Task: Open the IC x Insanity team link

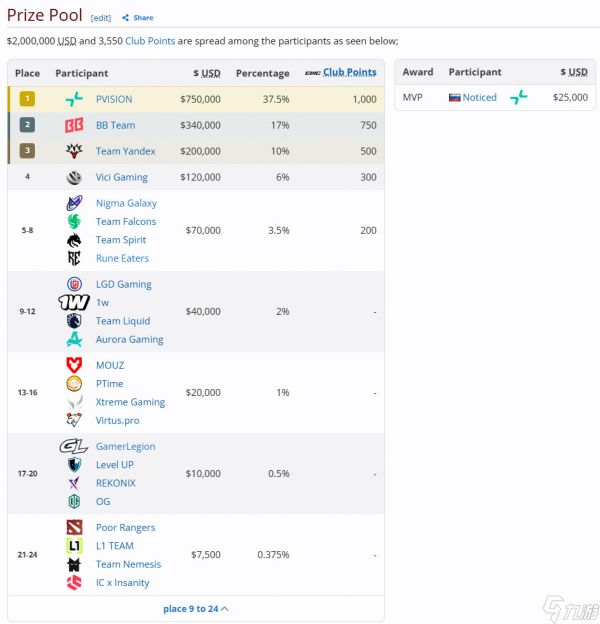Action: point(123,583)
